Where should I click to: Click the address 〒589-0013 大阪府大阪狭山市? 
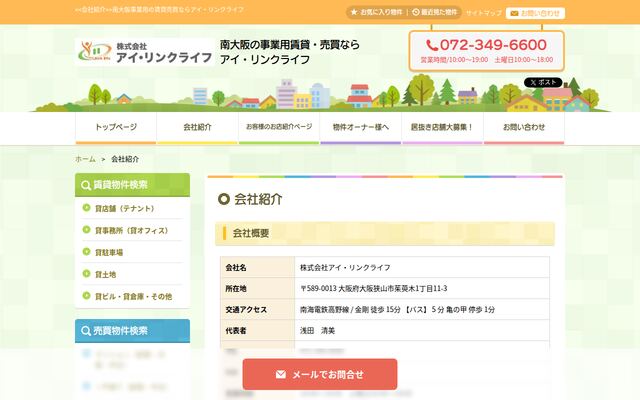373,289
